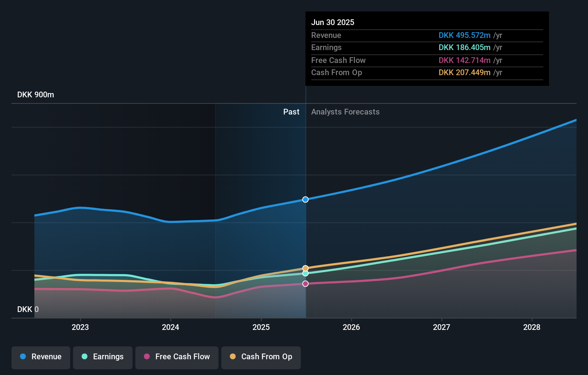This screenshot has width=588, height=375.
Task: Switch to the Past section of the chart
Action: pyautogui.click(x=291, y=112)
